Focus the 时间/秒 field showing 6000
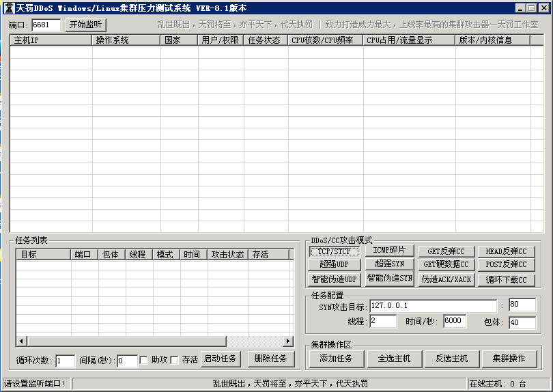This screenshot has height=392, width=553. pyautogui.click(x=455, y=321)
